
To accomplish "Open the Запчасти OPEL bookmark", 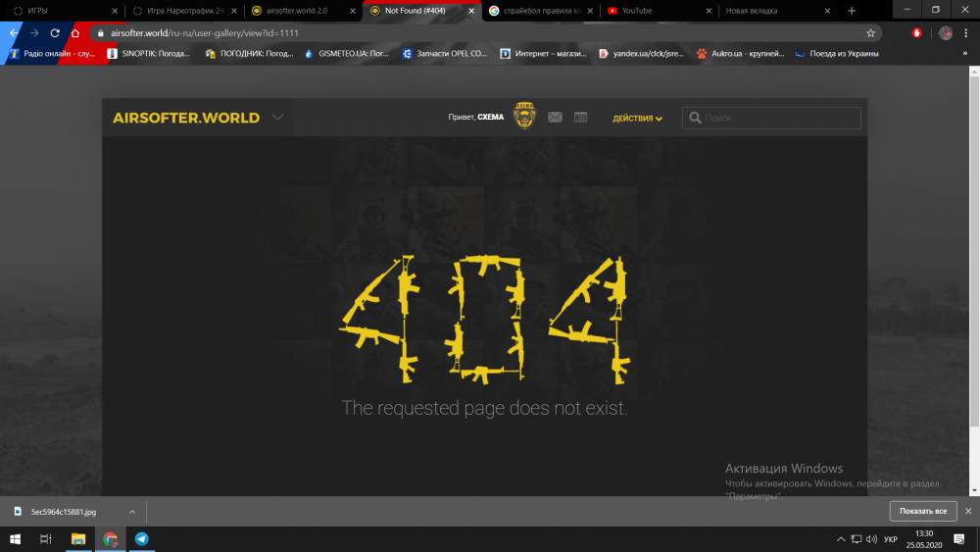I will 445,54.
